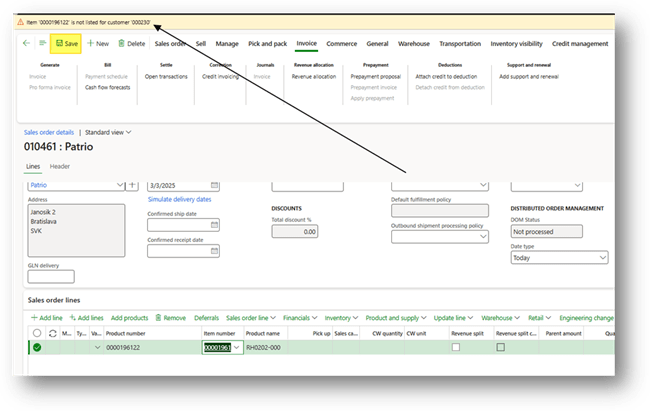Image resolution: width=650 pixels, height=411 pixels.
Task: Tick the Revenue split c... column checkbox in the row
Action: tap(501, 347)
